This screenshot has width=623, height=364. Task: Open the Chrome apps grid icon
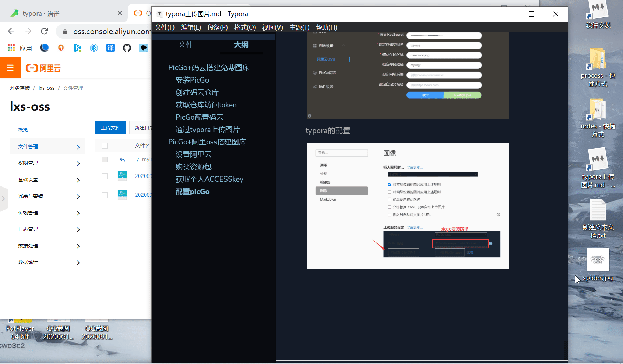pos(11,48)
